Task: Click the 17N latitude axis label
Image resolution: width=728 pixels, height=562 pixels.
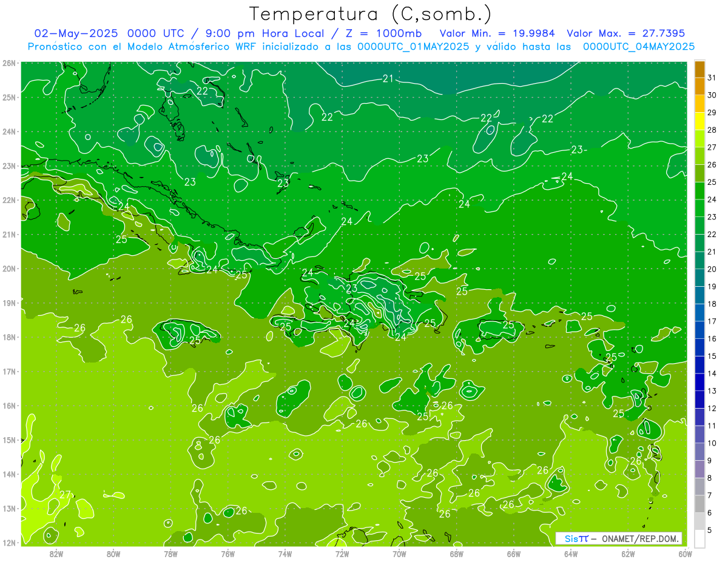Action: coord(8,371)
